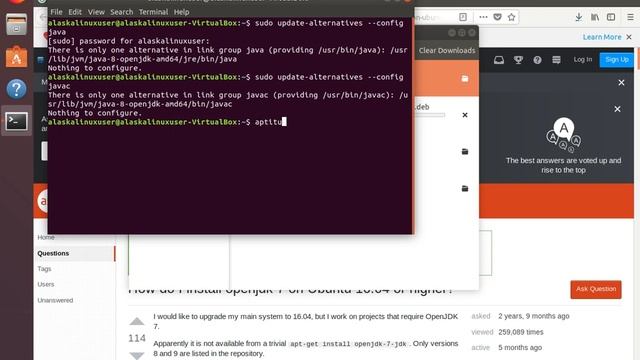The image size is (640, 360).
Task: Click inline code apt-get install openjdk-7-jdk
Action: click(x=348, y=344)
